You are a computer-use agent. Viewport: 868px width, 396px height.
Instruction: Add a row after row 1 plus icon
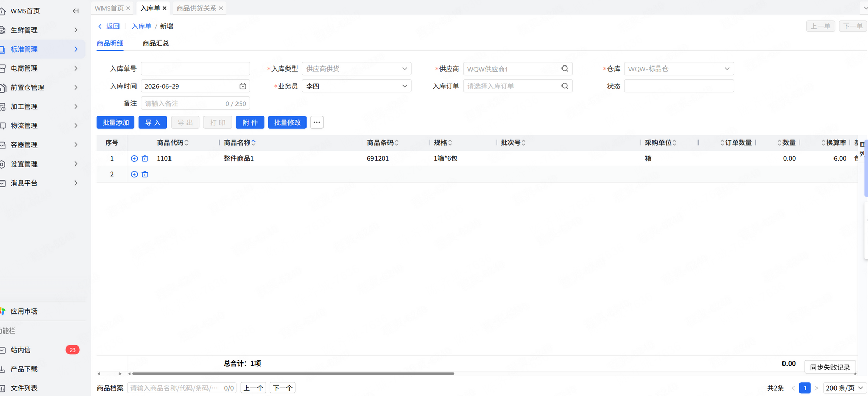[x=134, y=159]
